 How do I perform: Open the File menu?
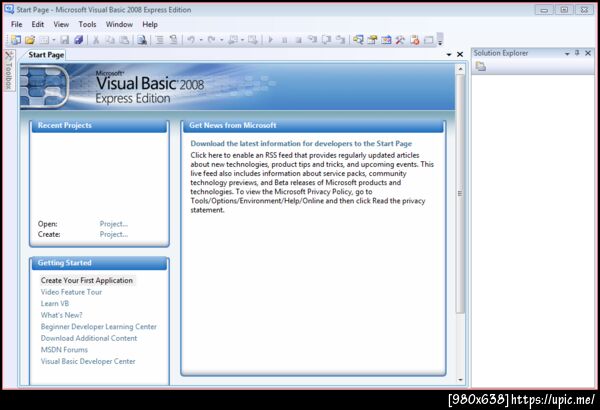tap(16, 24)
